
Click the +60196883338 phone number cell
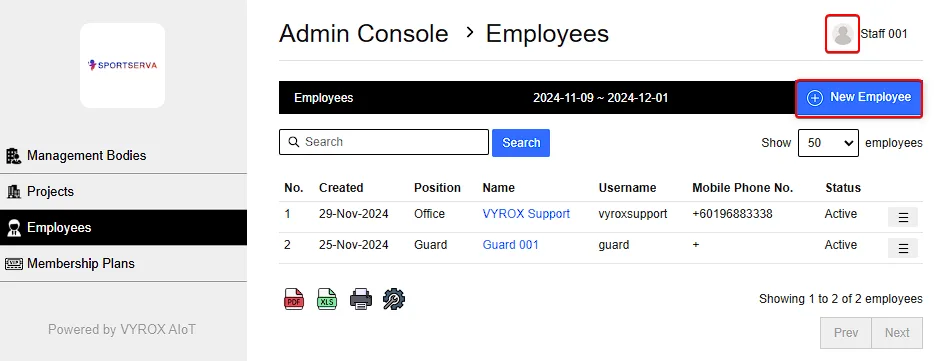732,214
